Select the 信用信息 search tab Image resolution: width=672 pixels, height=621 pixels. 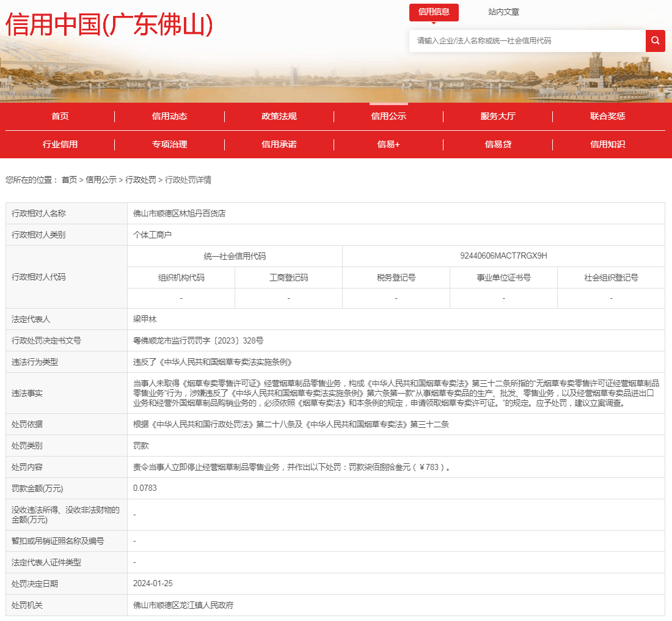(x=434, y=12)
